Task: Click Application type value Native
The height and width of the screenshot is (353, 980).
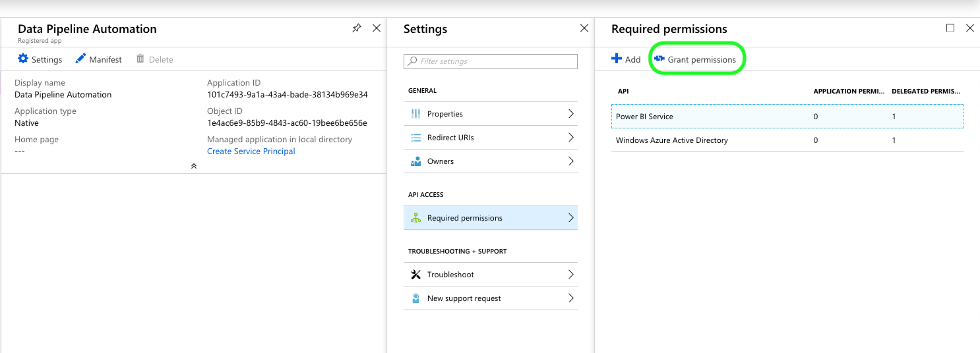Action: pyautogui.click(x=26, y=123)
